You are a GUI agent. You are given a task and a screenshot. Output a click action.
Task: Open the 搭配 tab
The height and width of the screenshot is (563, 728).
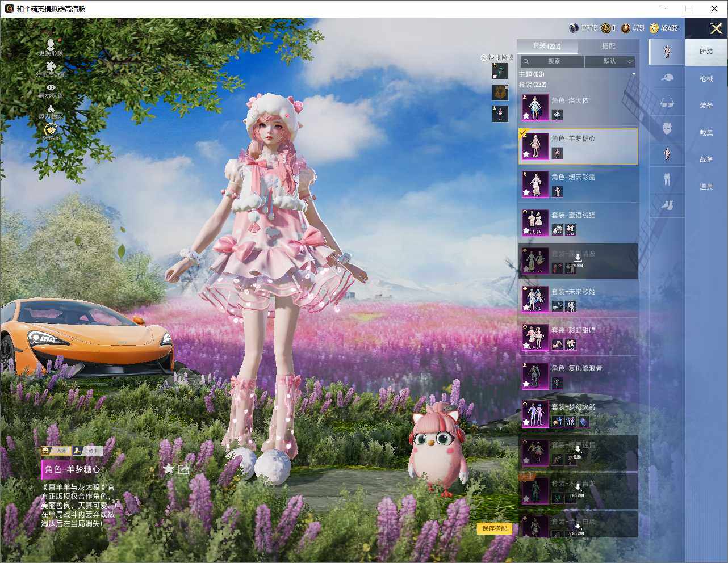click(609, 46)
